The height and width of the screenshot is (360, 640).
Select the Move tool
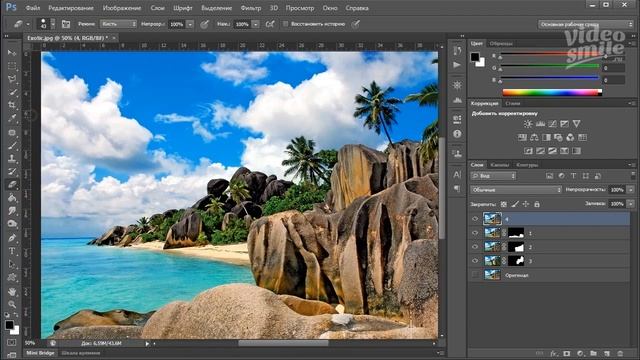(x=12, y=53)
